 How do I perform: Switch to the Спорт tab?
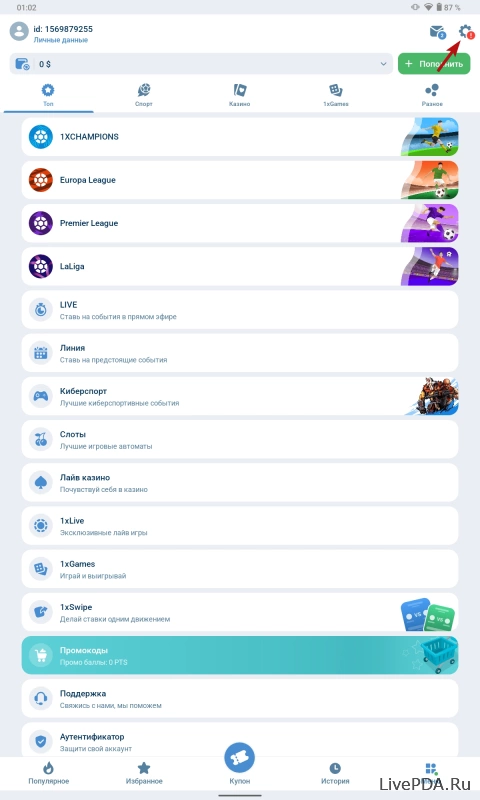pos(144,95)
